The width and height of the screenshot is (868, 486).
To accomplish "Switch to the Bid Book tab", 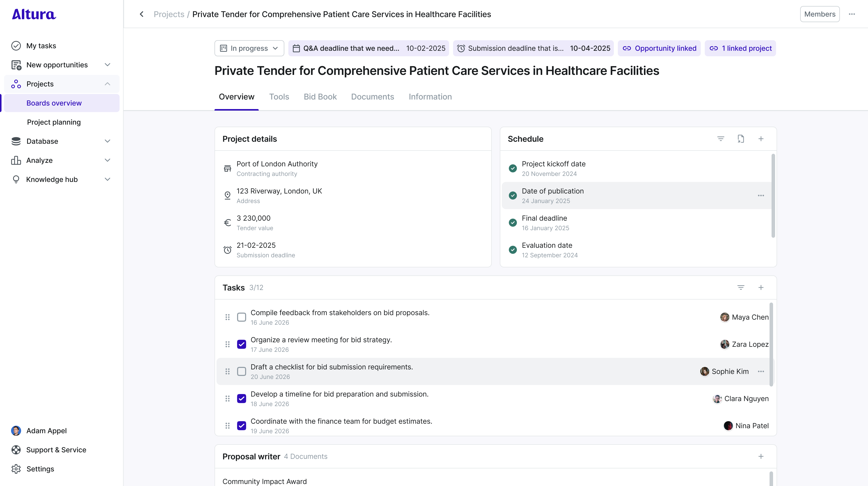I will [x=320, y=97].
